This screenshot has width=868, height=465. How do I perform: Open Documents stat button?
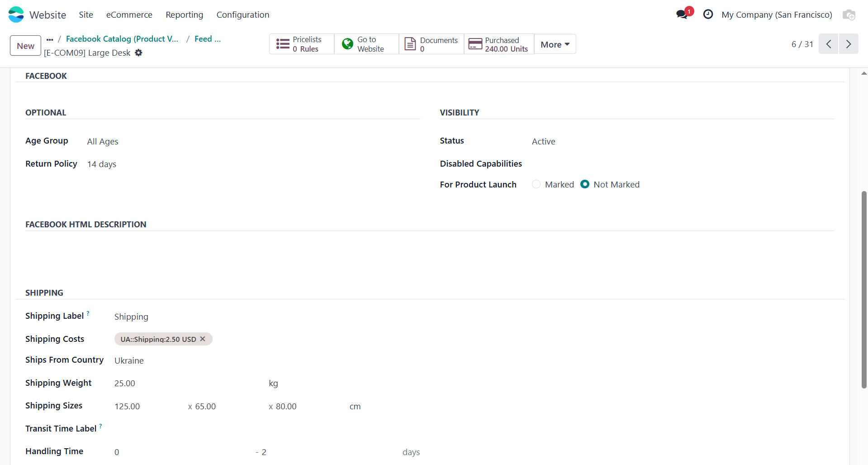tap(432, 44)
